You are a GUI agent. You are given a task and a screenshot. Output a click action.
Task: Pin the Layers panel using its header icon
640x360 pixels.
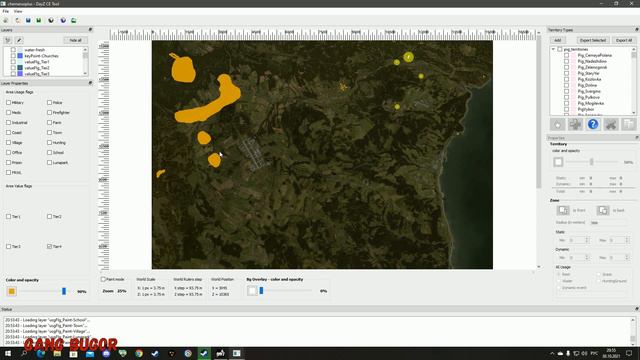[x=90, y=30]
